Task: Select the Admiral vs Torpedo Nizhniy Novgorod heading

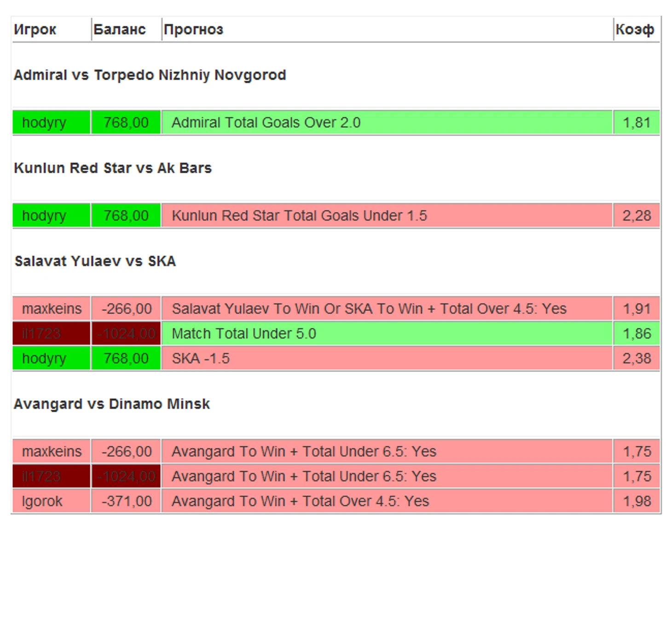Action: pyautogui.click(x=150, y=75)
